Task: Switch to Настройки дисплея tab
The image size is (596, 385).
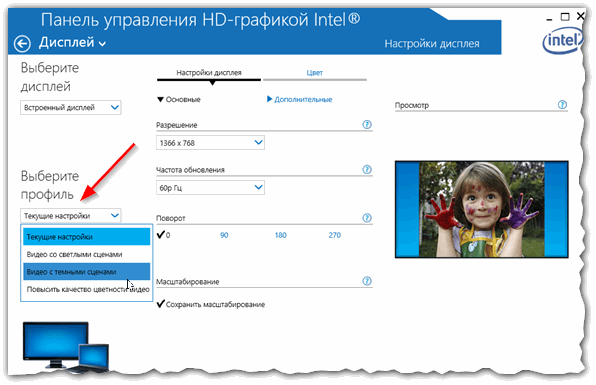Action: 209,73
